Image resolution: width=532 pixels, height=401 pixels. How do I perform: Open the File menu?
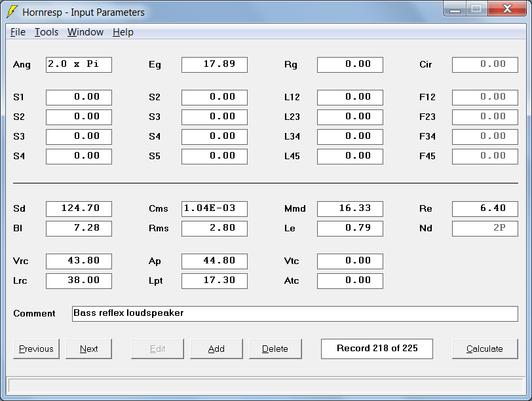point(18,32)
